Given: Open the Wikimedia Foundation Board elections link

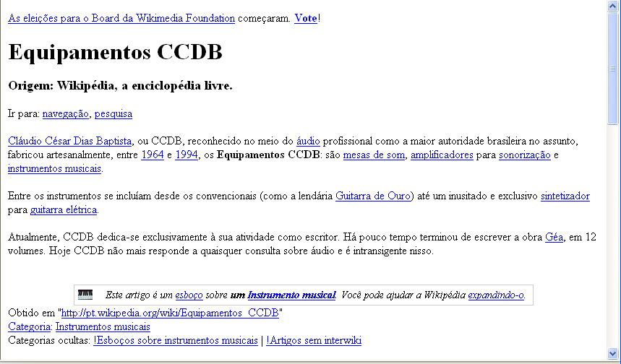Looking at the screenshot, I should (x=121, y=18).
